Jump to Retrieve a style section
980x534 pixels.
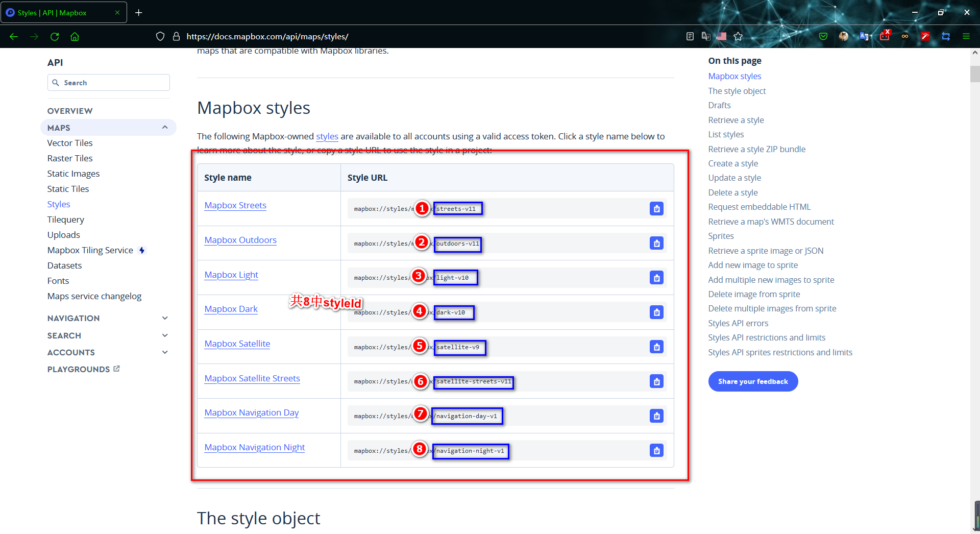click(x=736, y=120)
